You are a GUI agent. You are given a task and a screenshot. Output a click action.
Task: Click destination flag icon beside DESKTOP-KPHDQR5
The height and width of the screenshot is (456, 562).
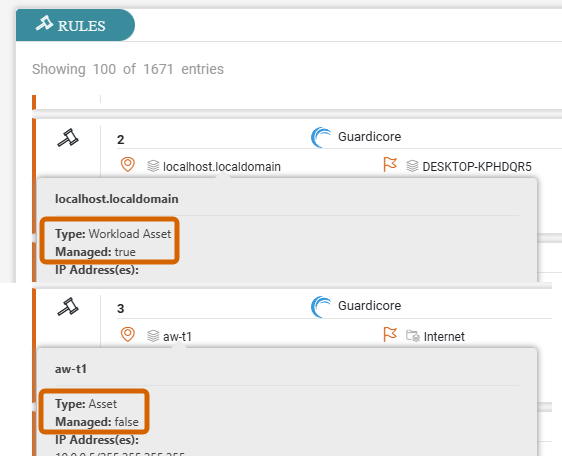click(x=390, y=165)
